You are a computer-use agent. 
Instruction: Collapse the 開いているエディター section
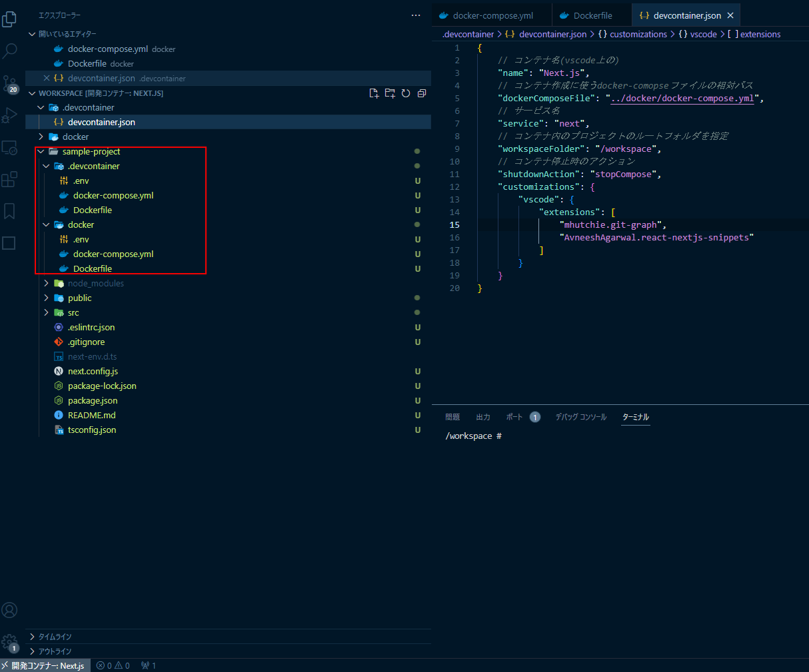229,34
